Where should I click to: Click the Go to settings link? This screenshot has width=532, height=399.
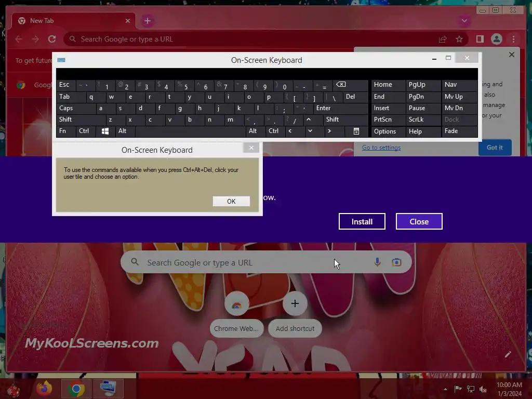click(x=381, y=148)
